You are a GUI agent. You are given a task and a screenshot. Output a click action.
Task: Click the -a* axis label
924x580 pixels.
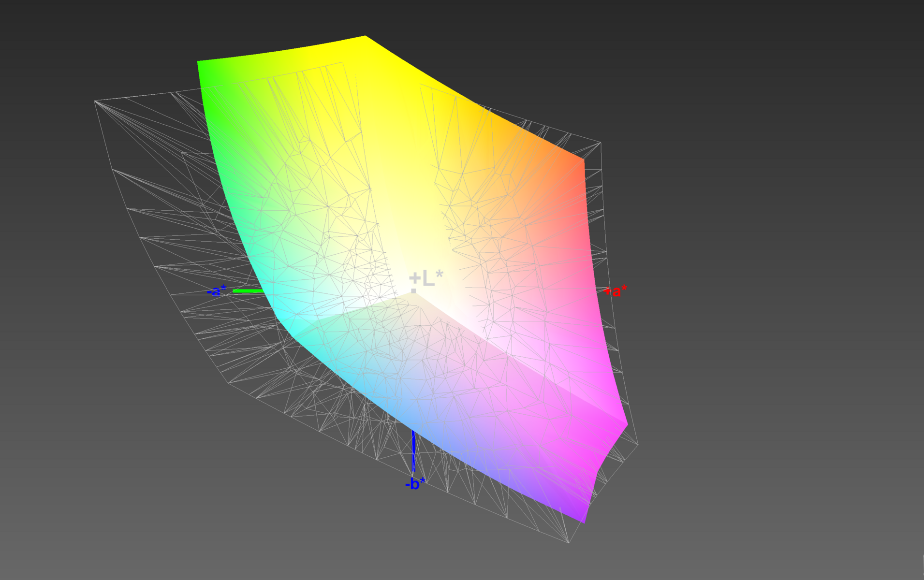216,291
